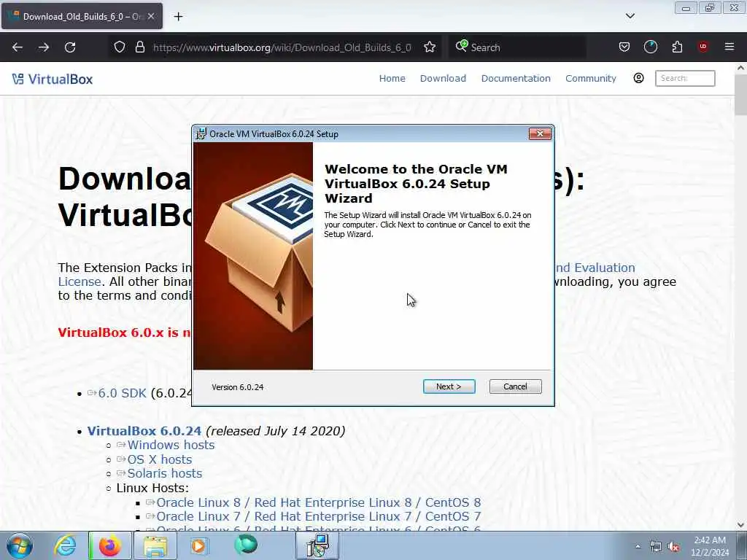
Task: Click the URL address bar
Action: pos(282,47)
